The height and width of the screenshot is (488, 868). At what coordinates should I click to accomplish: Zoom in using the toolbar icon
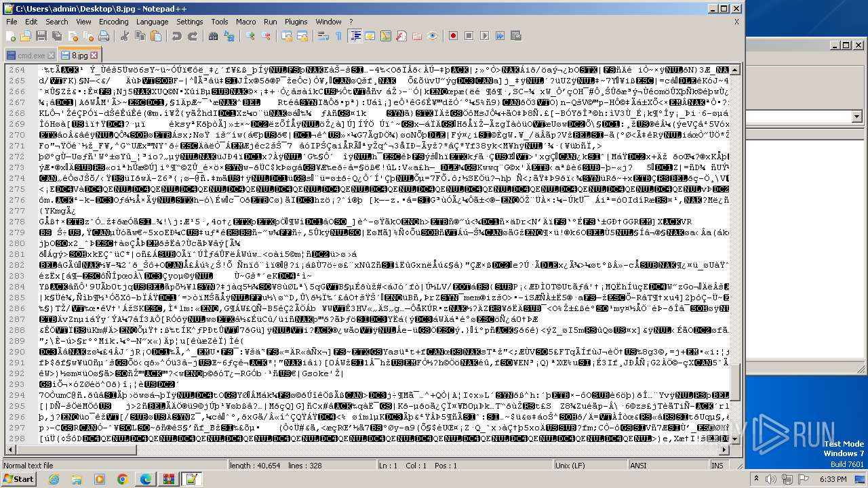point(250,36)
